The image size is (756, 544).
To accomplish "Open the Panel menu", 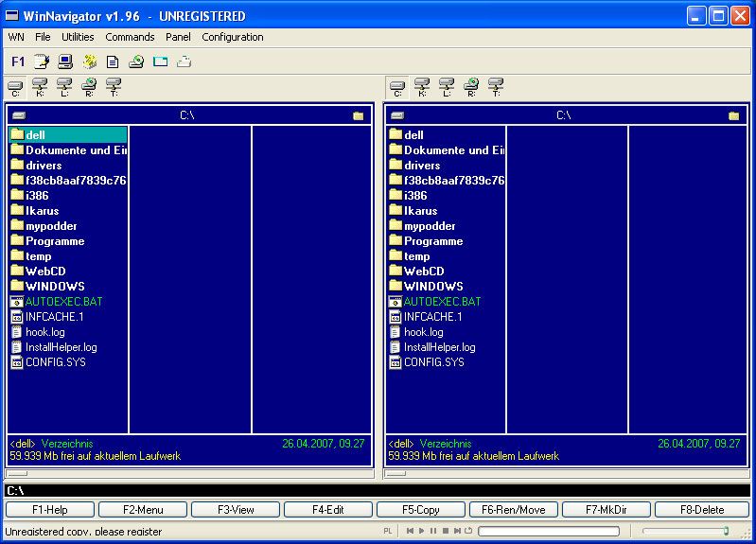I will point(178,37).
